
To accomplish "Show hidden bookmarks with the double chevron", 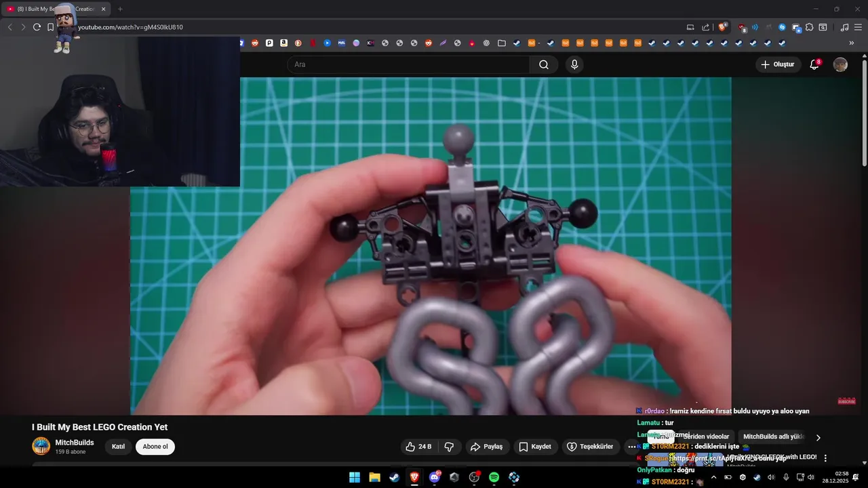I will (852, 43).
